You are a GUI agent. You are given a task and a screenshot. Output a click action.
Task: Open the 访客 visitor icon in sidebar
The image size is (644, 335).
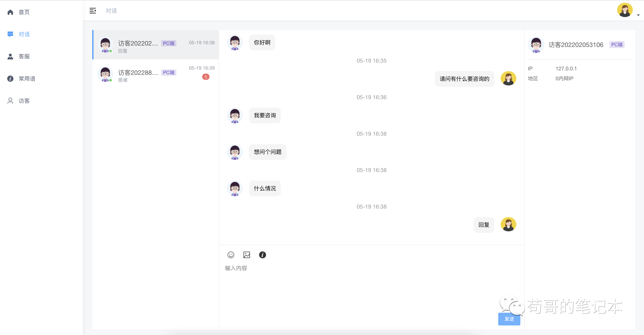tap(10, 101)
